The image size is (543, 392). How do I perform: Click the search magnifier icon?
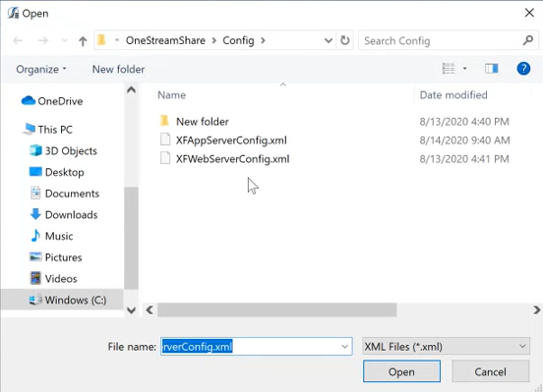pyautogui.click(x=528, y=40)
